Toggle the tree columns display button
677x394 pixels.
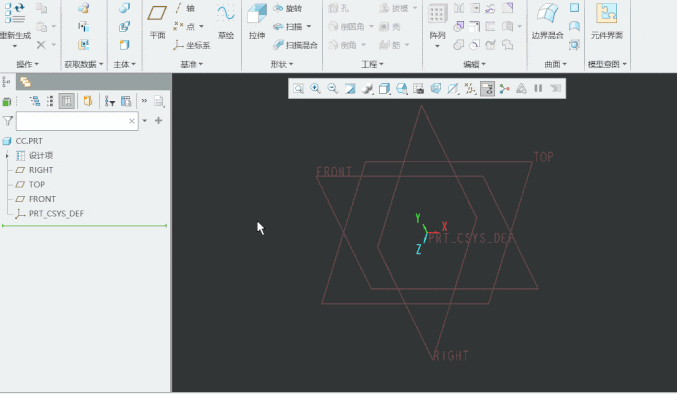click(66, 101)
